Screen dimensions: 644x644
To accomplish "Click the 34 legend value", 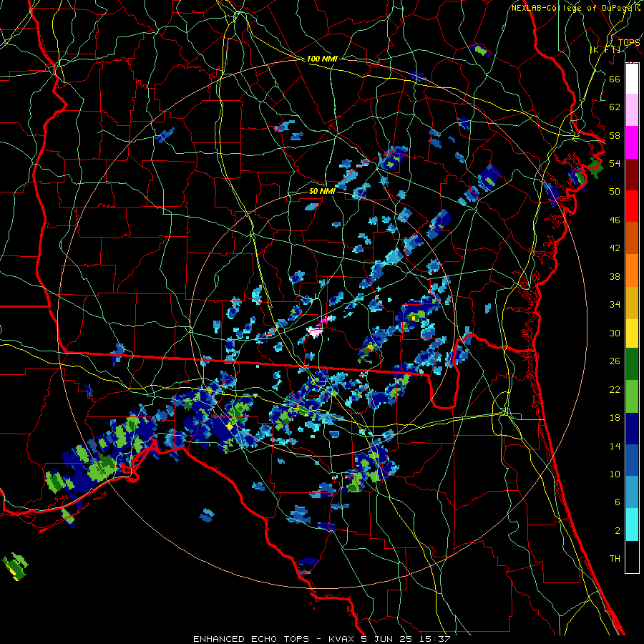I will click(615, 305).
